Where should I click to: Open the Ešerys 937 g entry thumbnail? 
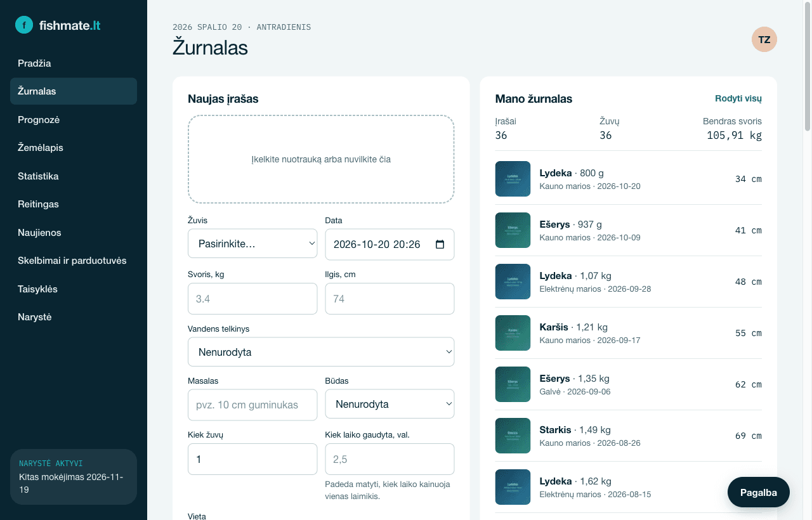point(513,230)
